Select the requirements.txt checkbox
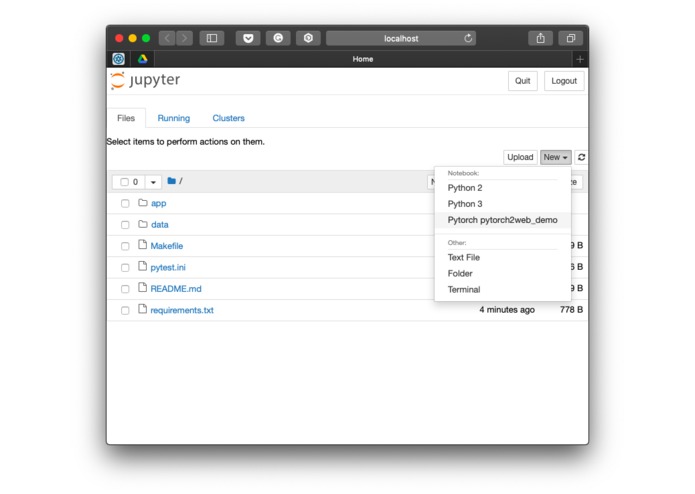Viewport: 695px width, 494px height. 125,311
